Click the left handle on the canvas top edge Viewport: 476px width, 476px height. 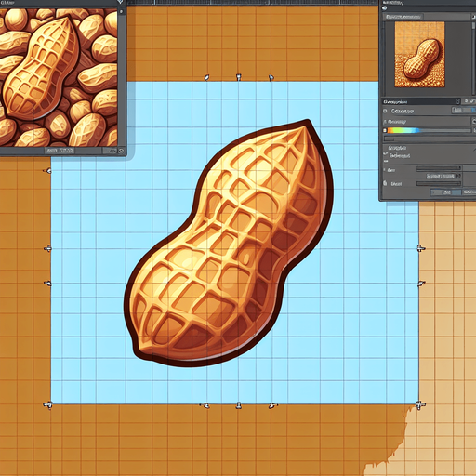206,77
